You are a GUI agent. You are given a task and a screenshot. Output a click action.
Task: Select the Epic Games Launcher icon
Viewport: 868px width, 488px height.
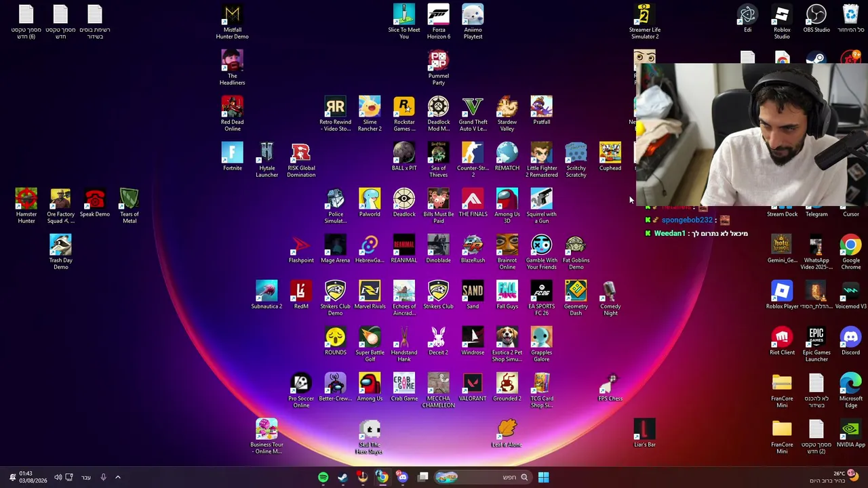pyautogui.click(x=816, y=344)
